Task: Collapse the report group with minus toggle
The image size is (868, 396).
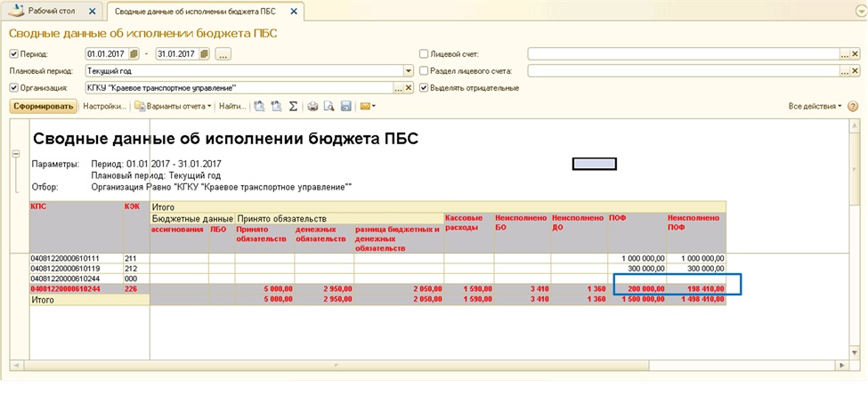Action: pyautogui.click(x=15, y=154)
